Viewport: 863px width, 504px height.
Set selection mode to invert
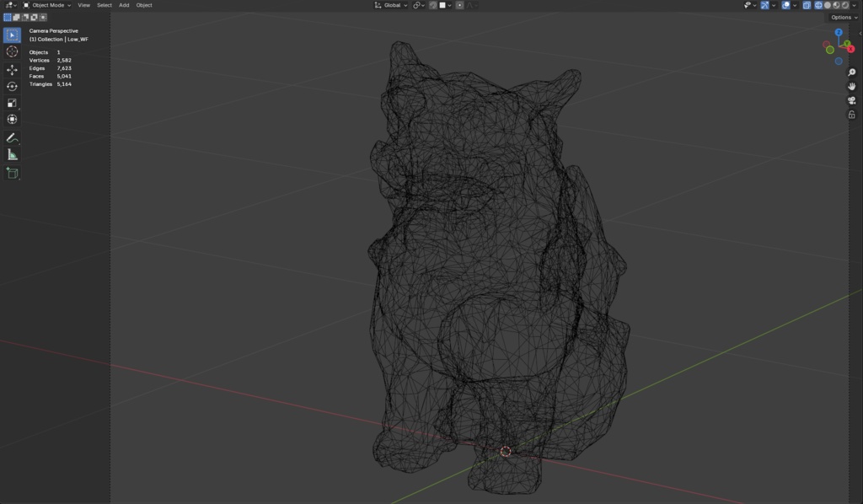coord(34,18)
